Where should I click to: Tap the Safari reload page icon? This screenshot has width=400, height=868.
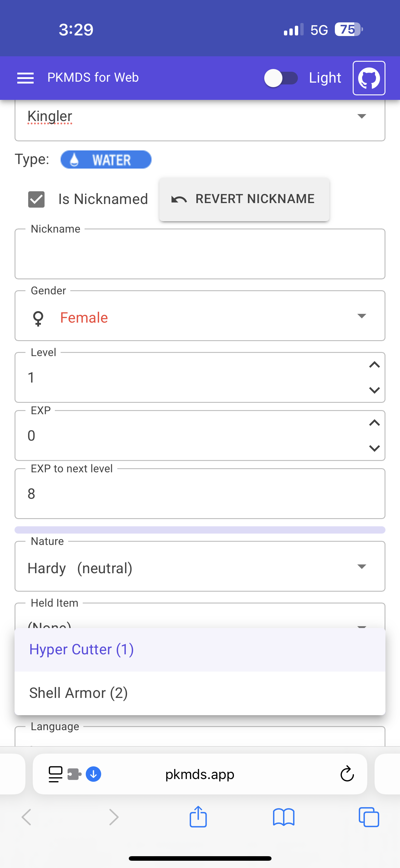pyautogui.click(x=347, y=774)
